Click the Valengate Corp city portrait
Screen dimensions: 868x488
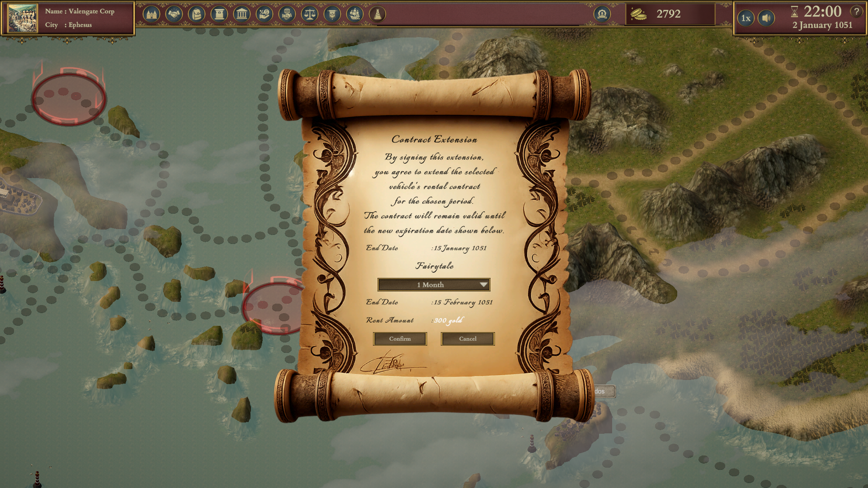click(x=22, y=19)
